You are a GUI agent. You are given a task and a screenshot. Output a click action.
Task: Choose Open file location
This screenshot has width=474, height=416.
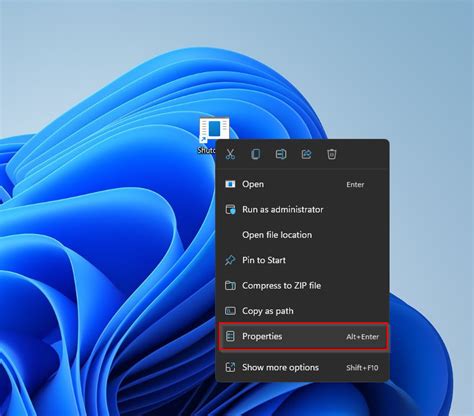point(302,235)
